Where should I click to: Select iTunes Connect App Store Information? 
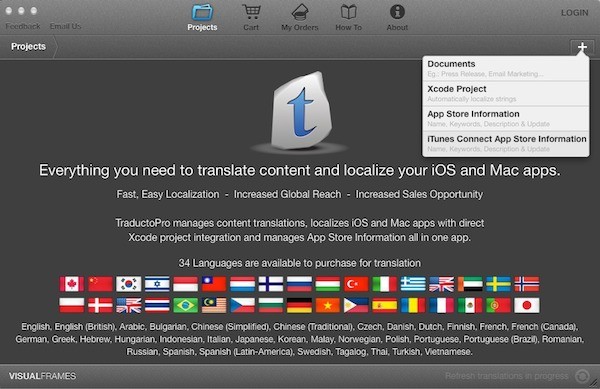505,144
